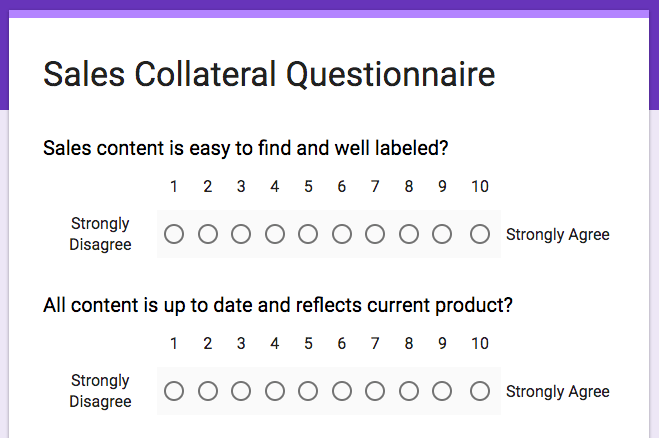The height and width of the screenshot is (438, 659).
Task: Choose rating 10 for content up to date
Action: (x=480, y=391)
